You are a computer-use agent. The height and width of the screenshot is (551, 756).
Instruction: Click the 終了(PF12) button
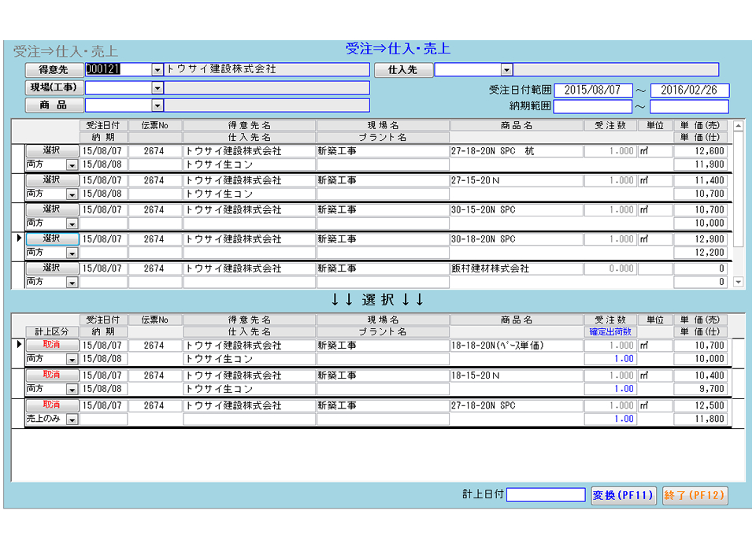(x=695, y=495)
